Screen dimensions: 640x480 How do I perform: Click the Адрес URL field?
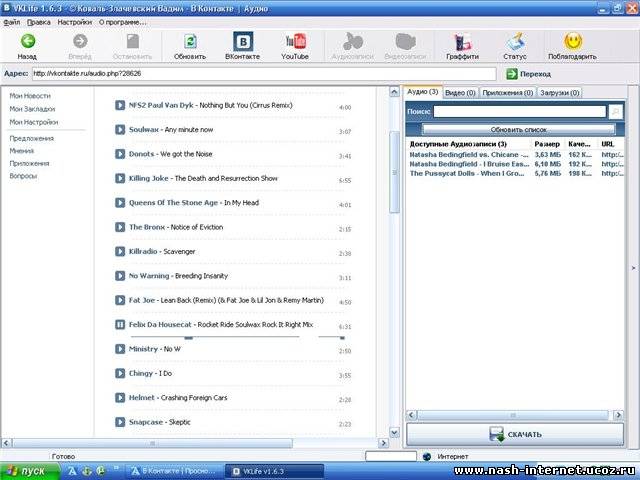tap(264, 74)
